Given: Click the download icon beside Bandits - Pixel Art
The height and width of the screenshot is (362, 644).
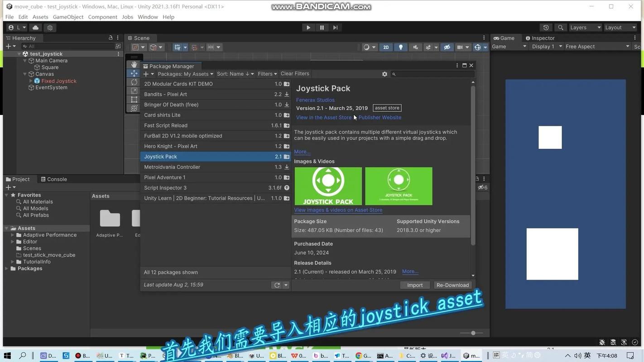Looking at the screenshot, I should (x=287, y=95).
